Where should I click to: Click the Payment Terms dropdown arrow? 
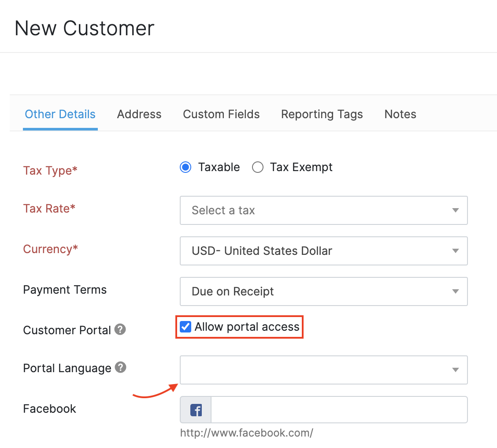point(455,291)
